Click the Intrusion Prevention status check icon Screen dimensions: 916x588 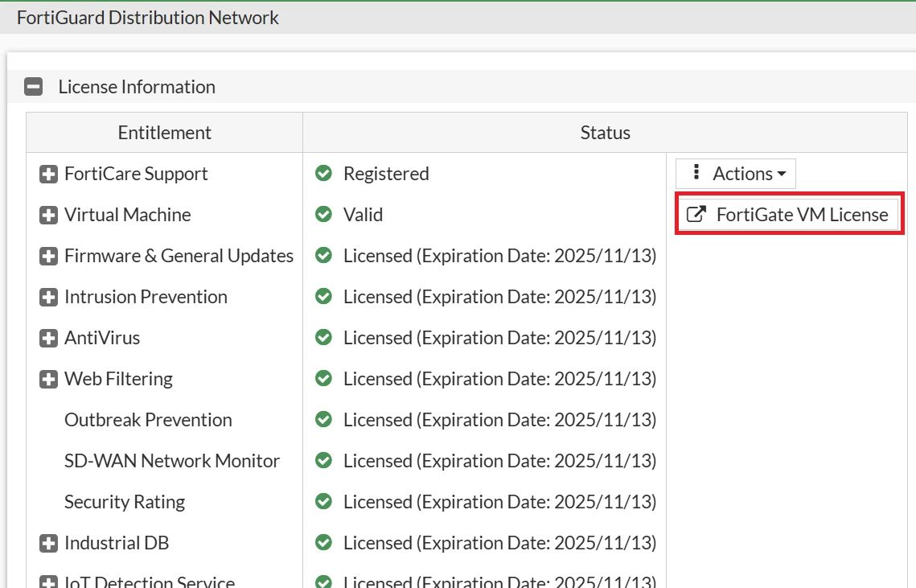pyautogui.click(x=323, y=296)
